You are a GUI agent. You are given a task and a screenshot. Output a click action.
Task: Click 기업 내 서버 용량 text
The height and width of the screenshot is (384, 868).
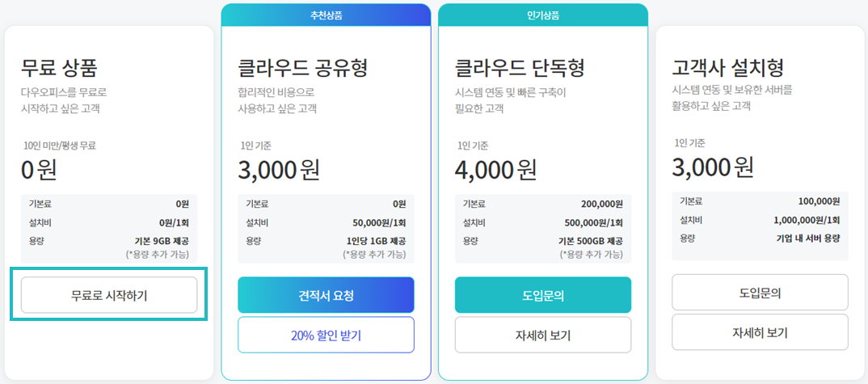808,238
